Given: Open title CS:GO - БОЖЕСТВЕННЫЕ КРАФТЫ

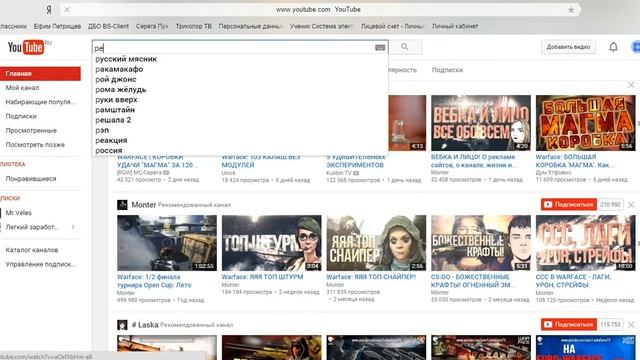Looking at the screenshot, I should [x=473, y=281].
